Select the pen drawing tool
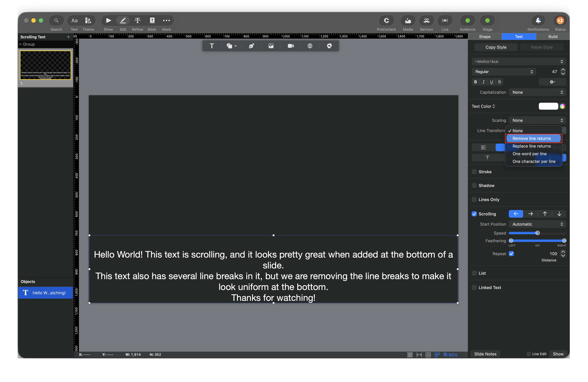 251,46
